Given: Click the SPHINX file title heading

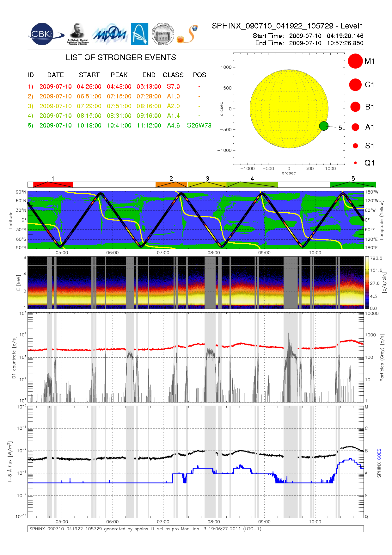Looking at the screenshot, I should [x=287, y=26].
